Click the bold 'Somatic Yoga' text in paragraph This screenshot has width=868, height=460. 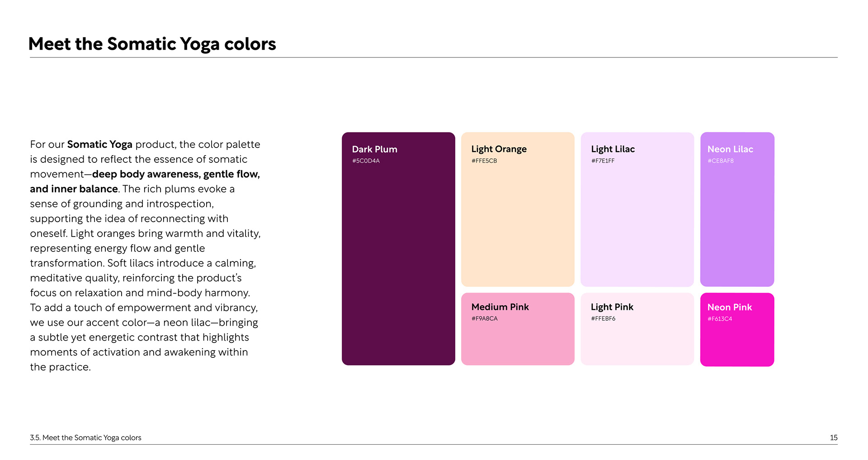(99, 145)
